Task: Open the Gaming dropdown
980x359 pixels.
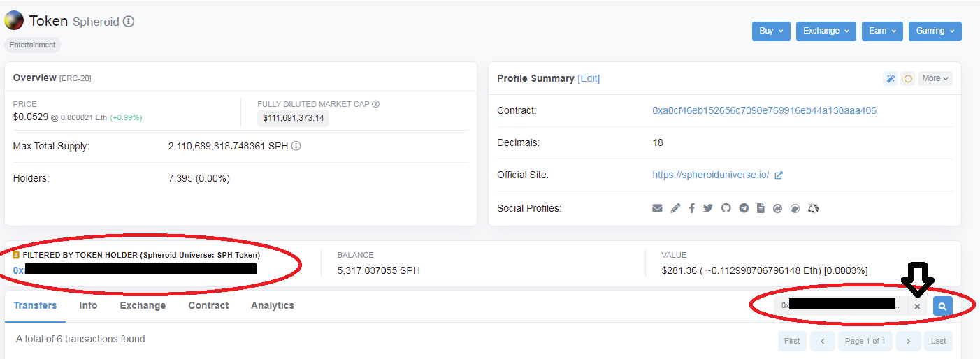Action: coord(935,31)
